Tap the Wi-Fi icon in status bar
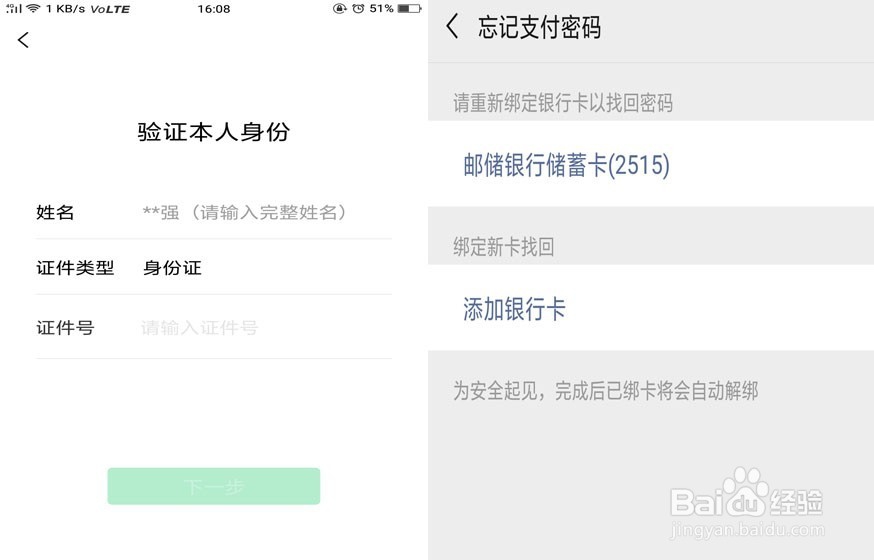 33,8
